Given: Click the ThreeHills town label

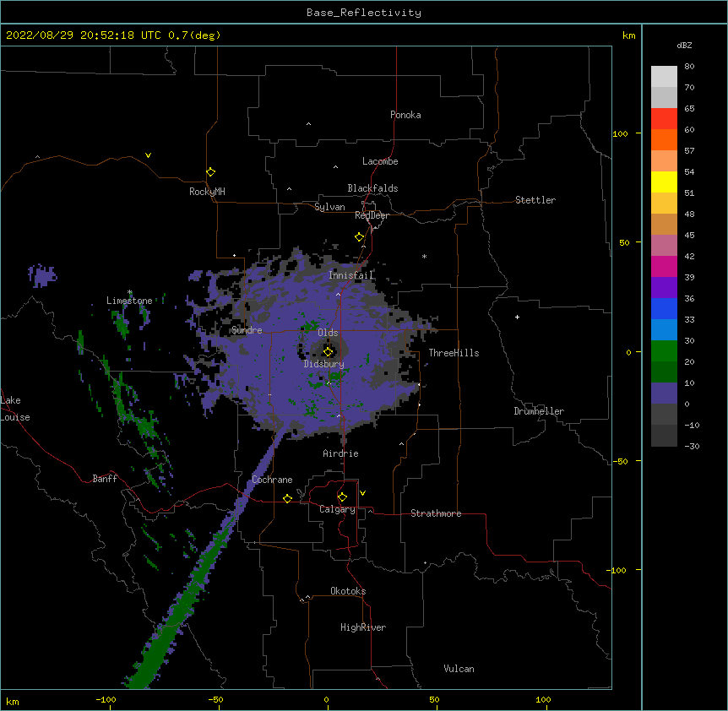Looking at the screenshot, I should [x=454, y=353].
